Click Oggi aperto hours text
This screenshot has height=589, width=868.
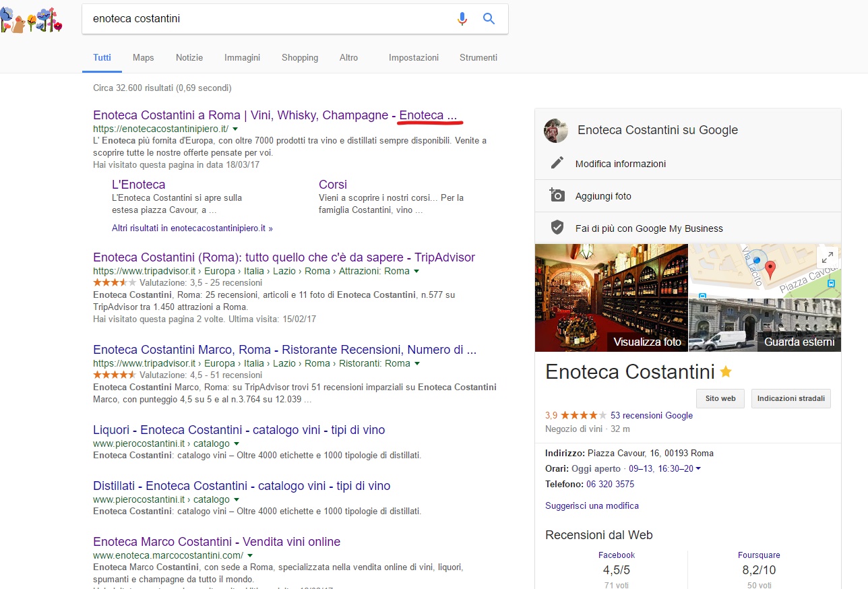(x=596, y=468)
